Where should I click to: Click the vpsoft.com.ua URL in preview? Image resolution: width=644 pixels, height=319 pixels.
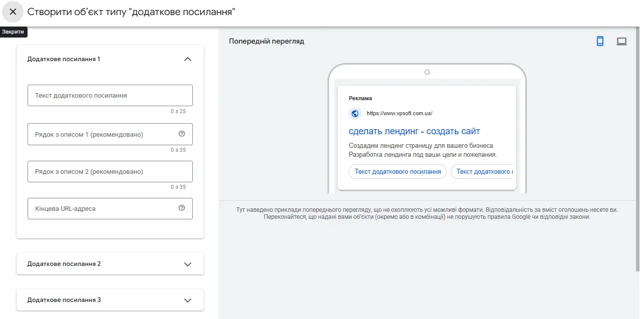[399, 114]
